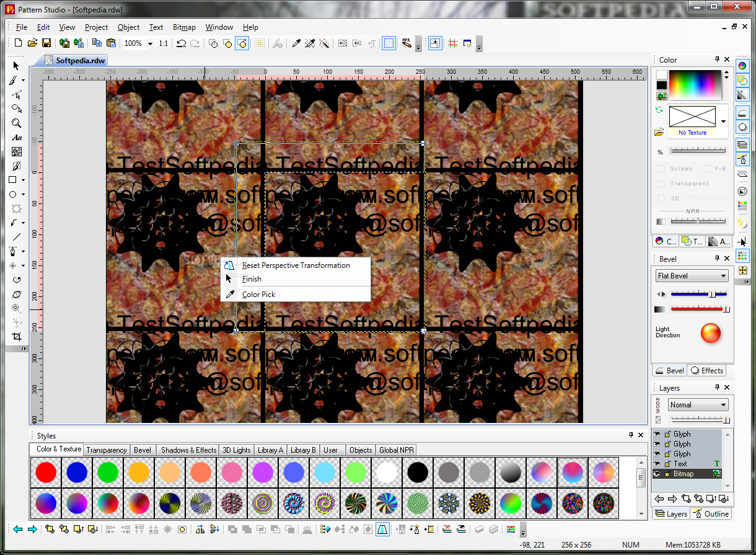The image size is (756, 555).
Task: Click the NPR pencil icon in toolbar
Action: pyautogui.click(x=407, y=43)
